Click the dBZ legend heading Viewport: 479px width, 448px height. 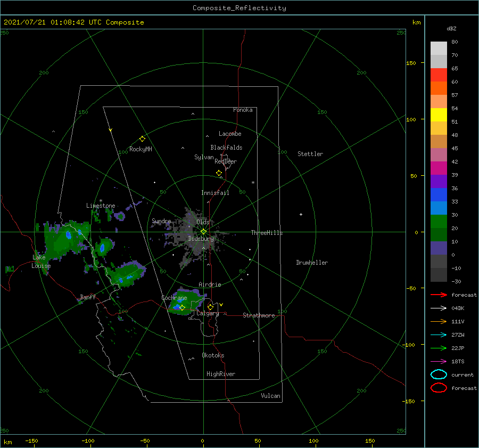pyautogui.click(x=451, y=28)
